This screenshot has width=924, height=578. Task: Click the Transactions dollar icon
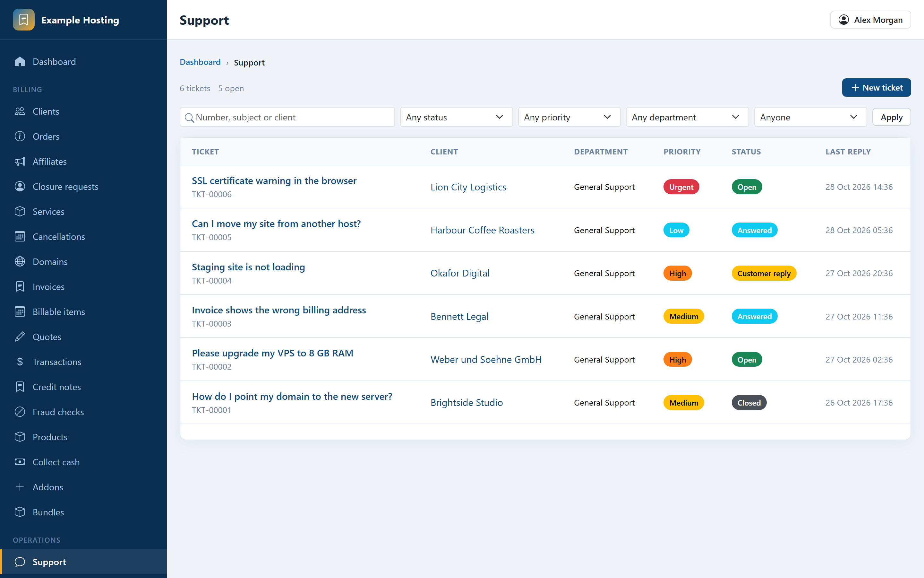[x=20, y=362]
